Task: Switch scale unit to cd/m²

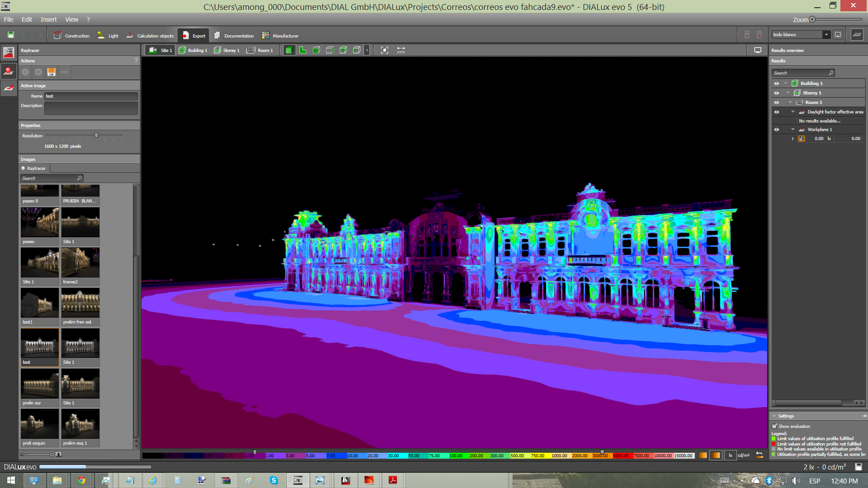Action: (x=744, y=455)
